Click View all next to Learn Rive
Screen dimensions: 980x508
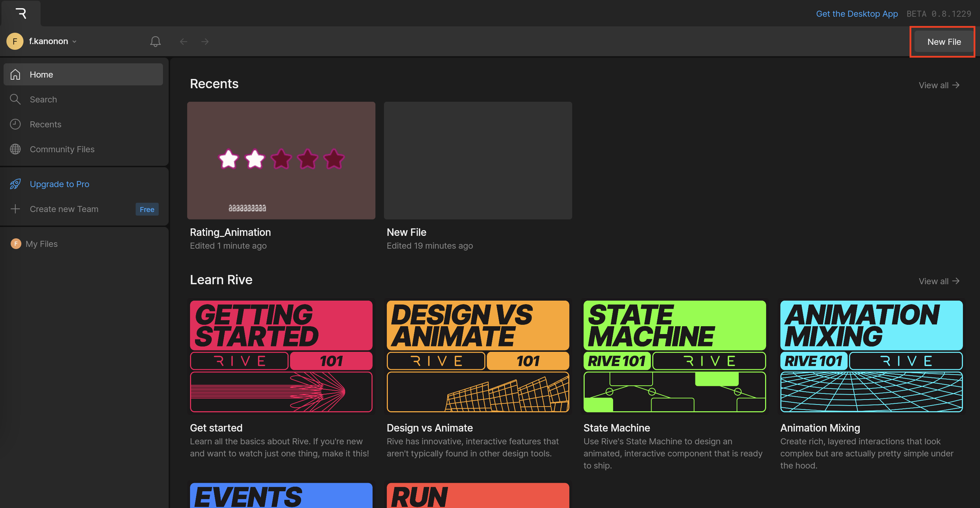pos(938,281)
